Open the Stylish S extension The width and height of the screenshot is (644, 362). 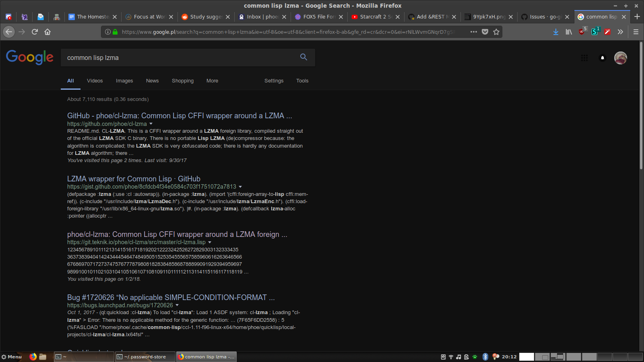(595, 31)
